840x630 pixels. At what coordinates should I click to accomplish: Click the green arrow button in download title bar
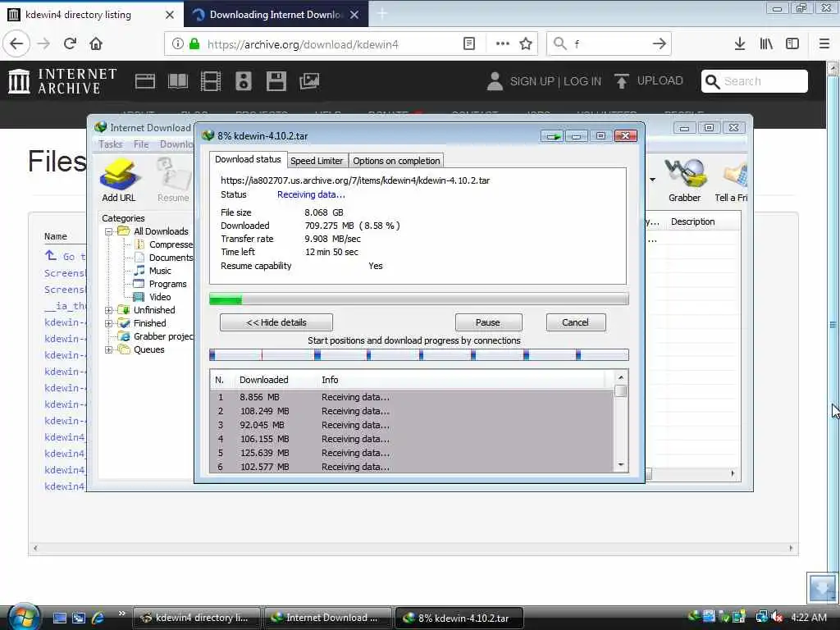[x=552, y=136]
